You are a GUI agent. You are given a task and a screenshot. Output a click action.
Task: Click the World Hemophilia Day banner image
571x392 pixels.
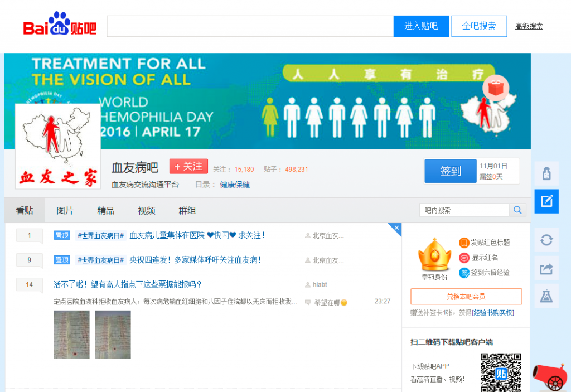click(267, 101)
